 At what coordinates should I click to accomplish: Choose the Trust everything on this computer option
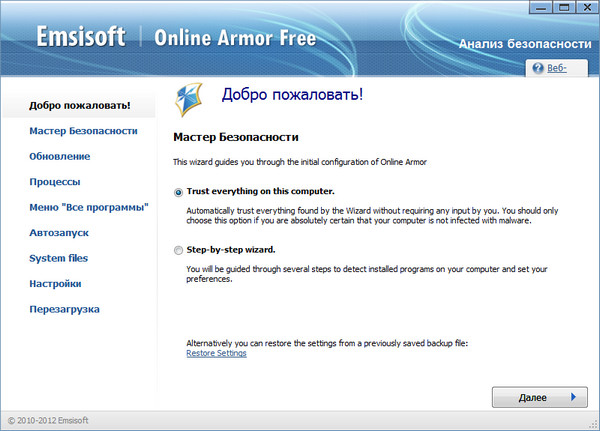[x=178, y=191]
